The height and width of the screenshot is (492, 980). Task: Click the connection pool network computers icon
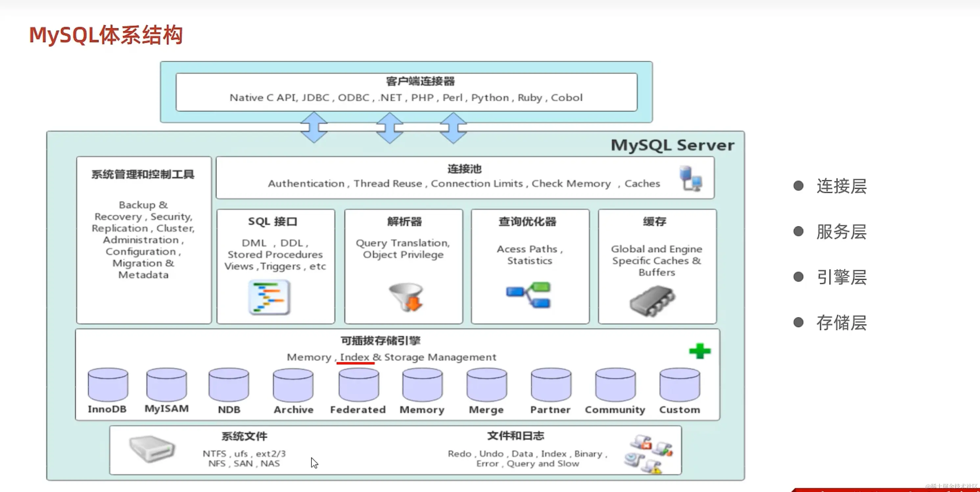pyautogui.click(x=690, y=178)
